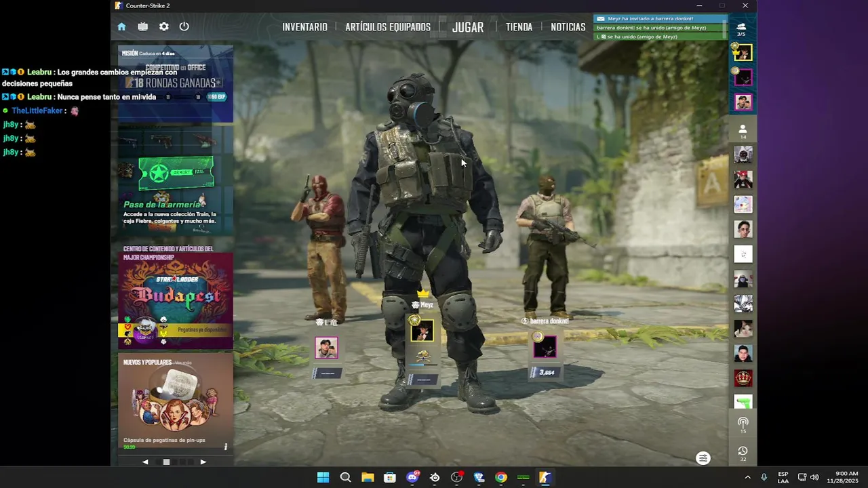Image resolution: width=868 pixels, height=488 pixels.
Task: Click the left lobby player's avatar
Action: (326, 348)
